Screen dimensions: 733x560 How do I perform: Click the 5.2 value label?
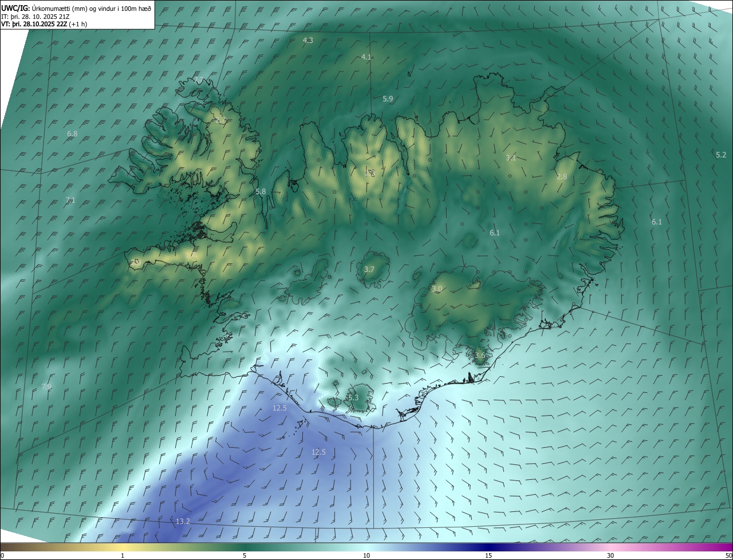tap(721, 155)
